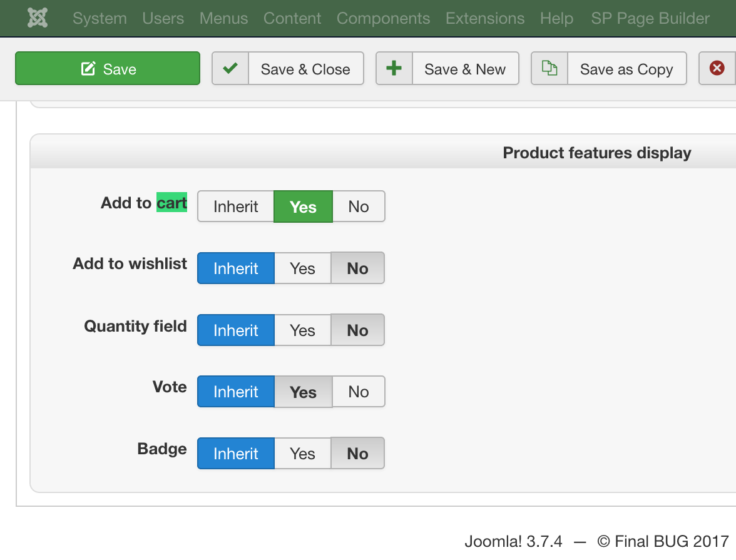Screen dimensions: 736x560
Task: Click the green plus icon beside Save & New
Action: point(394,68)
